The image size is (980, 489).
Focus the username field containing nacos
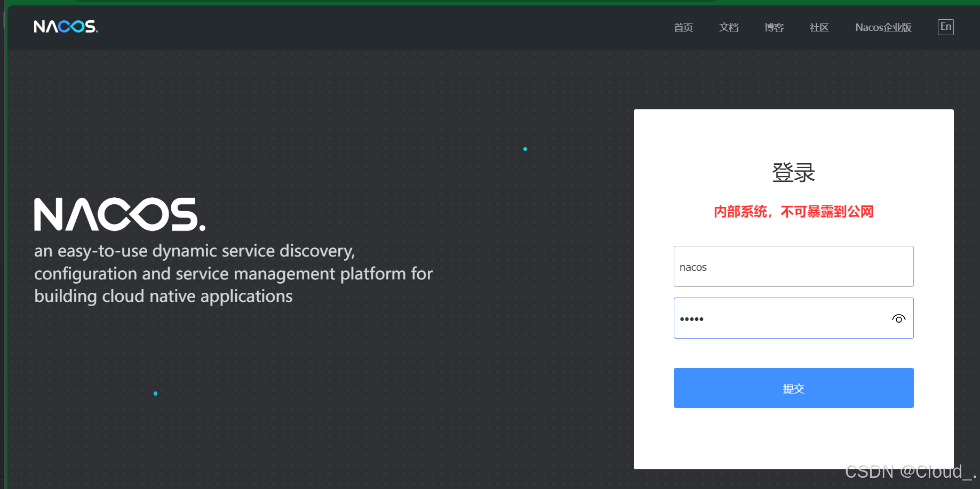pos(793,267)
